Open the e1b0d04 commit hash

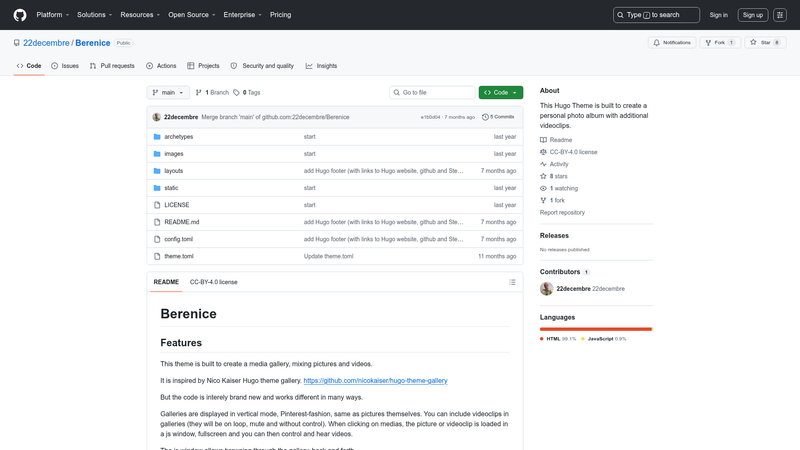430,117
